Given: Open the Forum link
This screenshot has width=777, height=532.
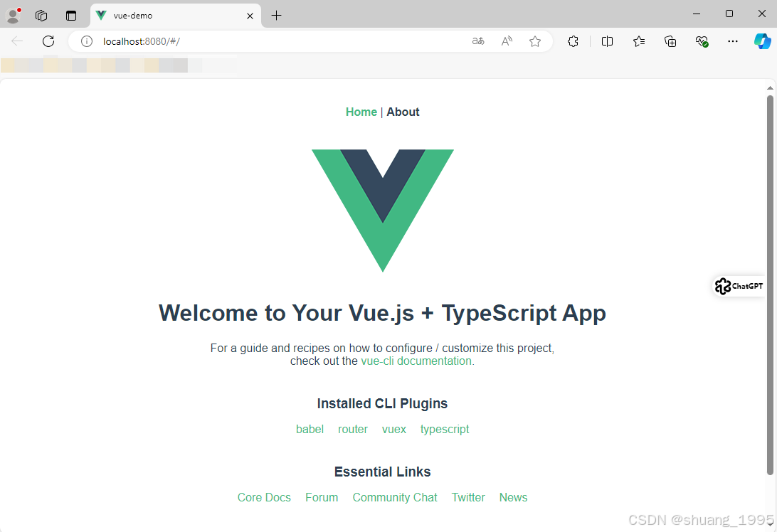Looking at the screenshot, I should [x=322, y=497].
